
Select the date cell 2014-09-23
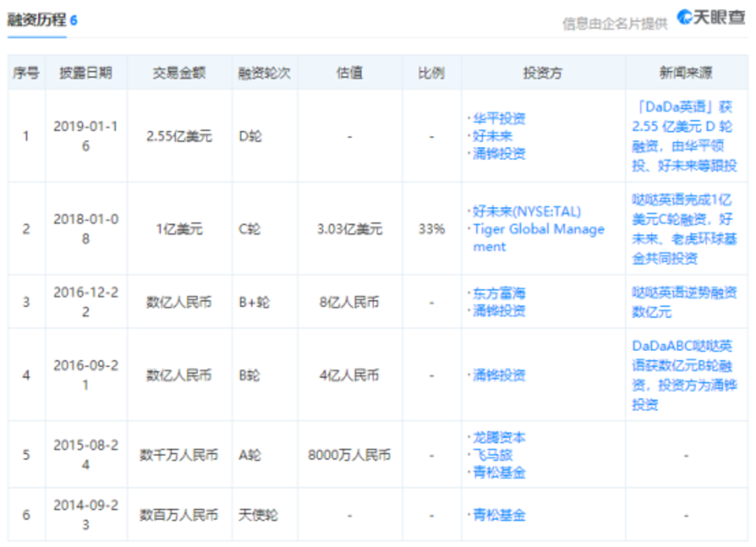click(86, 515)
